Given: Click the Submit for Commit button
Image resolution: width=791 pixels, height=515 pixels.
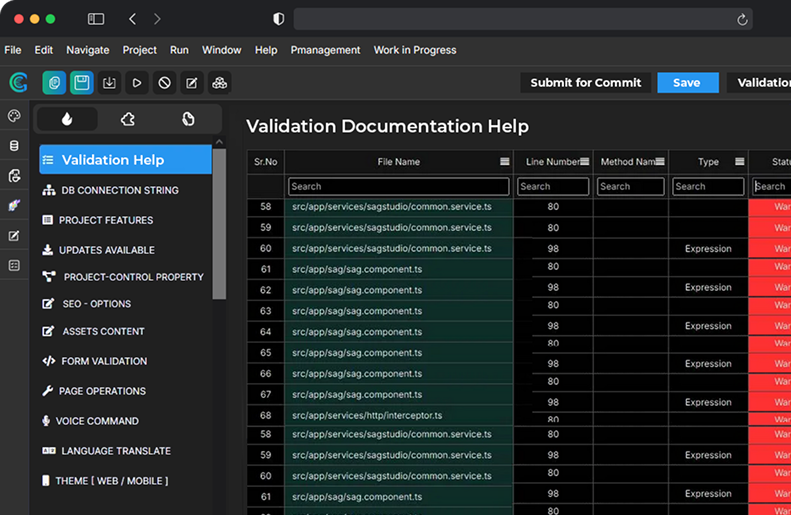Looking at the screenshot, I should tap(586, 83).
